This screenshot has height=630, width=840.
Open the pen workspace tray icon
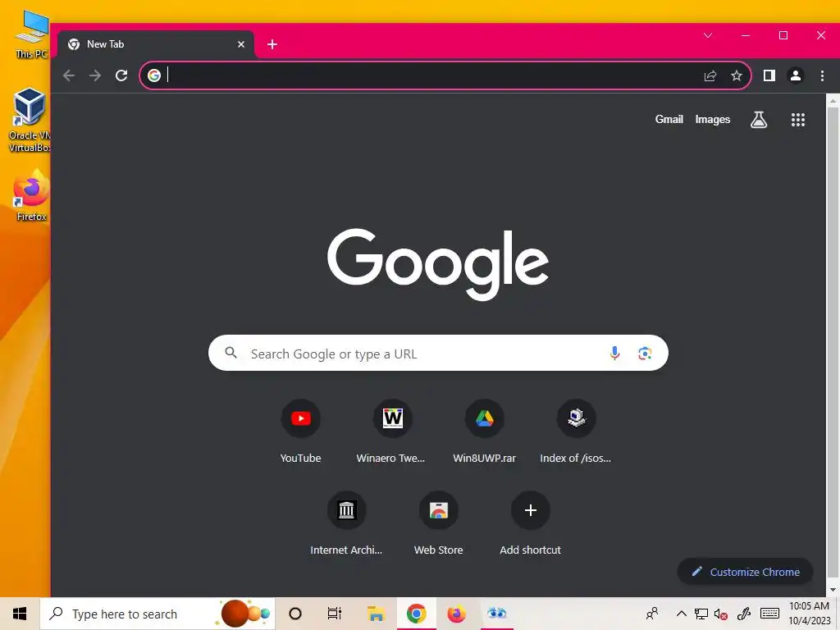coord(744,614)
